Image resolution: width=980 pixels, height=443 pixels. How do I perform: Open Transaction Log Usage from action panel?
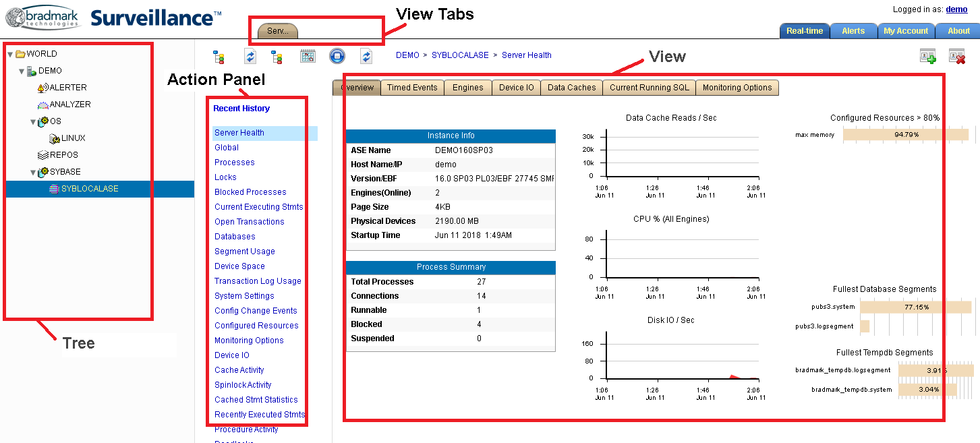[x=258, y=281]
